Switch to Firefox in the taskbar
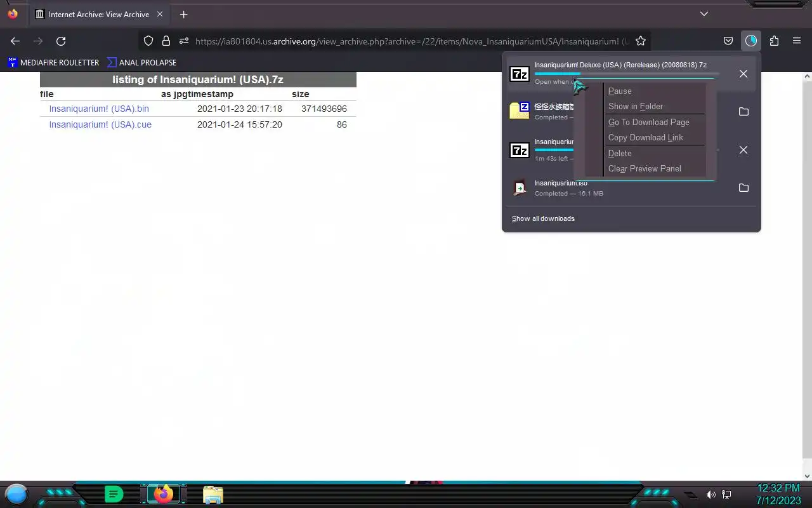The height and width of the screenshot is (508, 812). click(164, 494)
